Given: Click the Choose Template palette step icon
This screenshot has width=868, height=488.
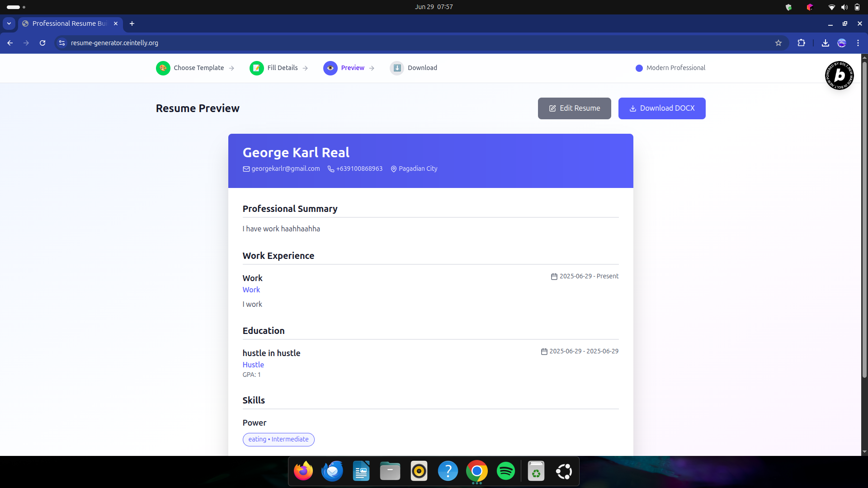Looking at the screenshot, I should pyautogui.click(x=163, y=68).
